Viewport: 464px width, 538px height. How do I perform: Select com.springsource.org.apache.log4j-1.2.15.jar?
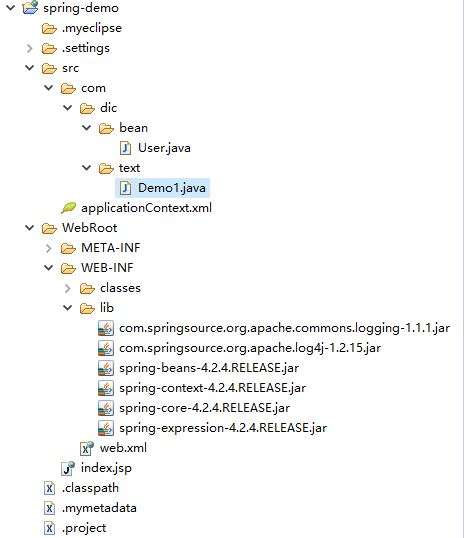coord(250,348)
